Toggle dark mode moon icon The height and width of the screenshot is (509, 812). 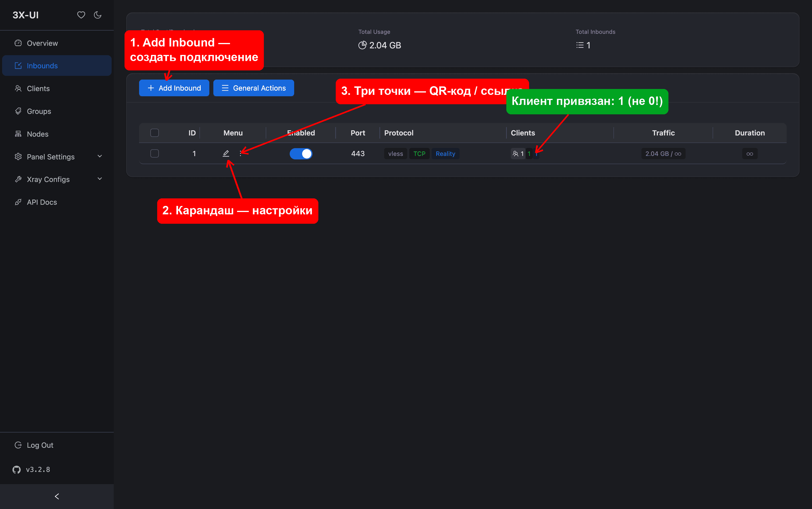[98, 15]
